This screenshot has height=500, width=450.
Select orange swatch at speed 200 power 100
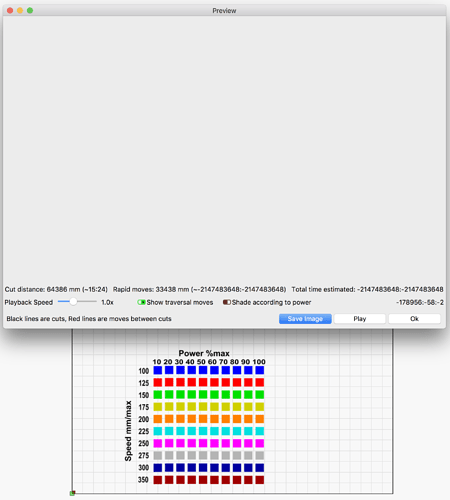point(260,419)
